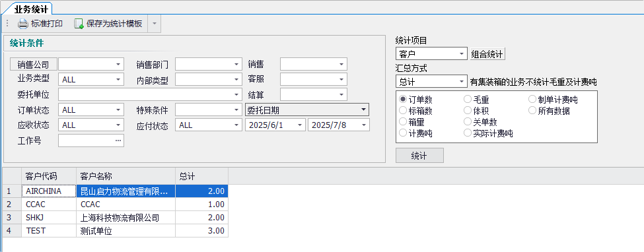Click the 3.00 total cell
Image resolution: width=644 pixels, height=252 pixels.
[x=201, y=230]
